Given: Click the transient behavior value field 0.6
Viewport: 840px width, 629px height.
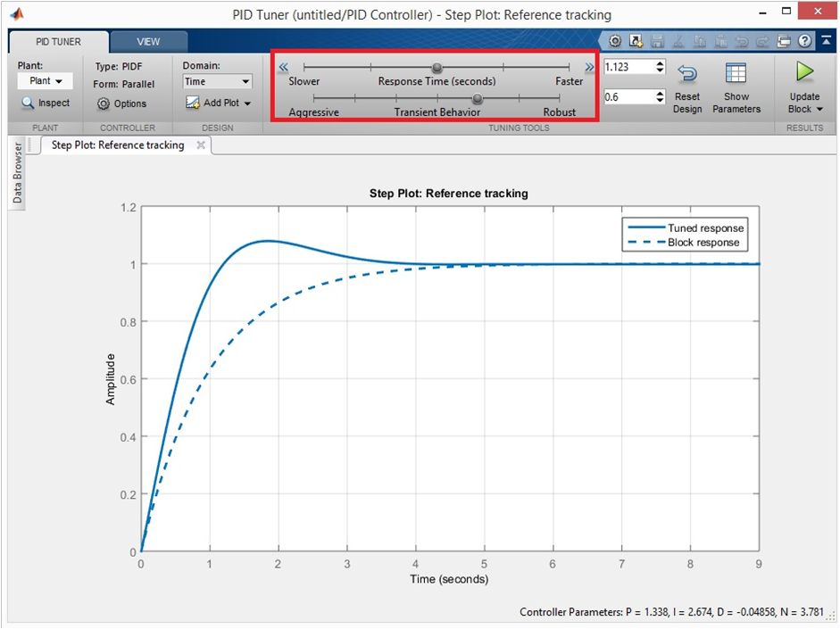Looking at the screenshot, I should coord(629,97).
